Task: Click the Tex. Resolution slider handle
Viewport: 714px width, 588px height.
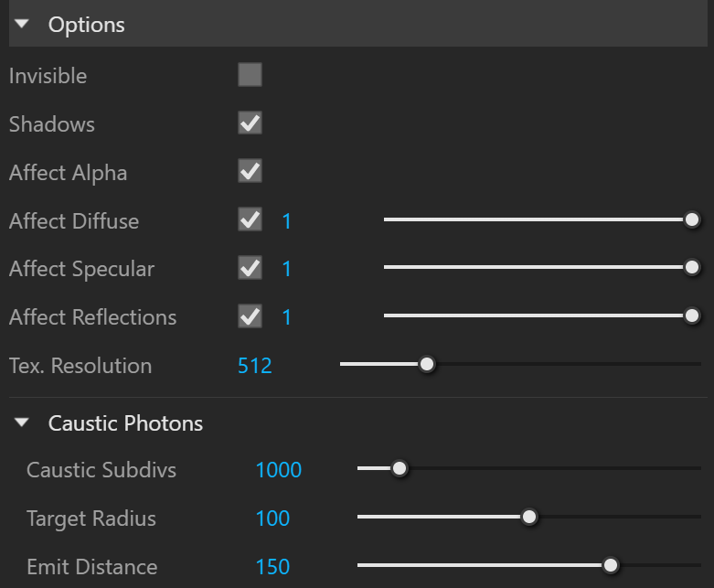Action: click(x=427, y=364)
